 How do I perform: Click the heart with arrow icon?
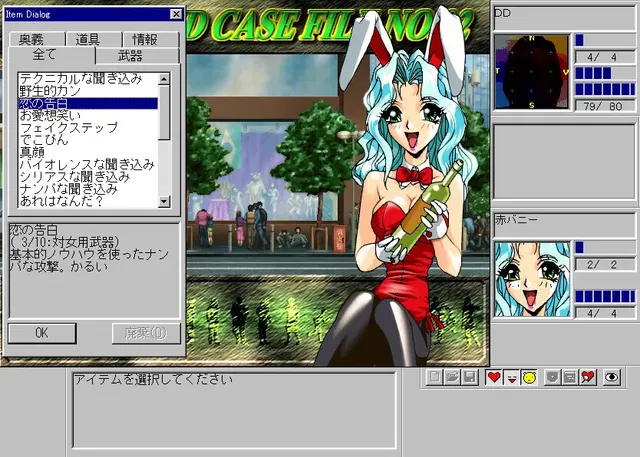coord(588,377)
